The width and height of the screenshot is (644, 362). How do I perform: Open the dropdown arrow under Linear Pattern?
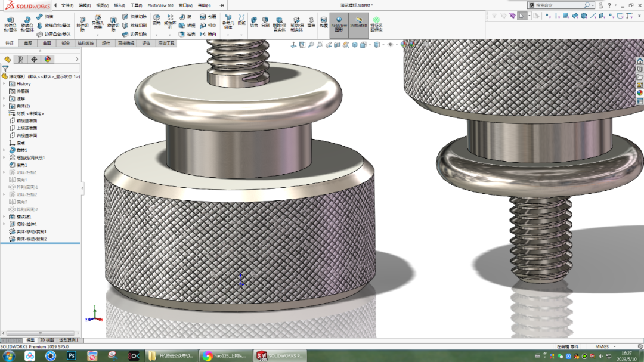tap(170, 35)
